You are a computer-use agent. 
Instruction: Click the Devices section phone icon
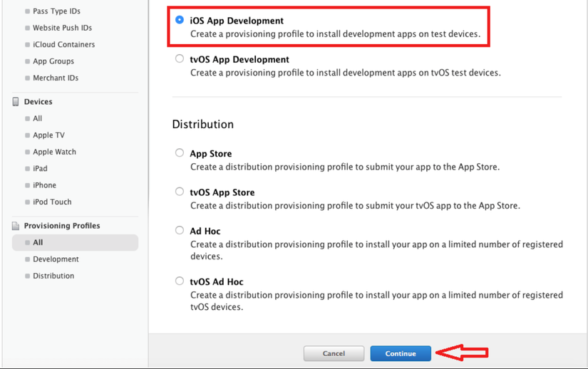click(x=16, y=102)
